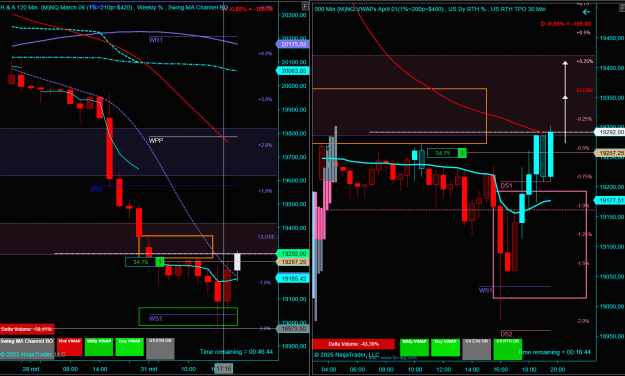
Task: Click the 31 mrt date label
Action: coord(149,369)
